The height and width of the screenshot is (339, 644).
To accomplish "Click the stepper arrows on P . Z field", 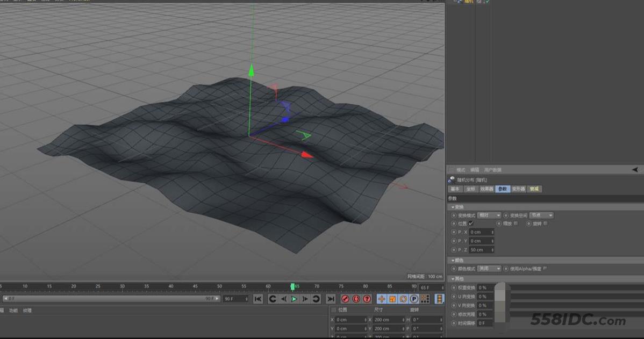I will click(x=492, y=250).
